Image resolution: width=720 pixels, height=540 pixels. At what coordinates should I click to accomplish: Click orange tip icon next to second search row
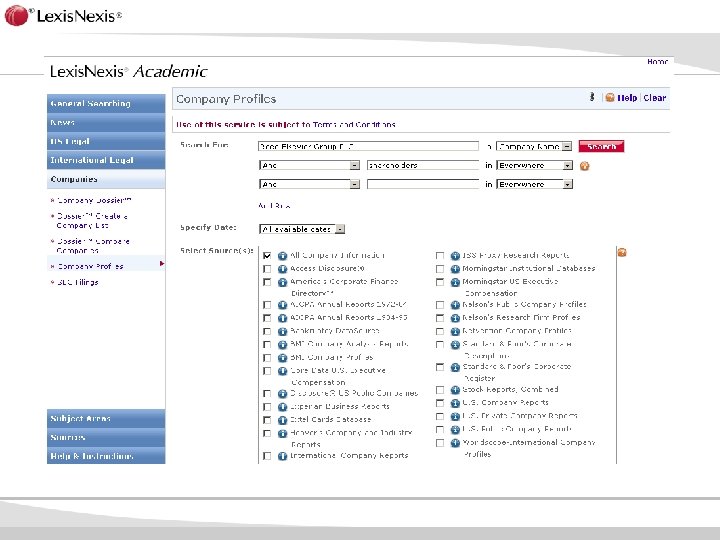pos(585,166)
